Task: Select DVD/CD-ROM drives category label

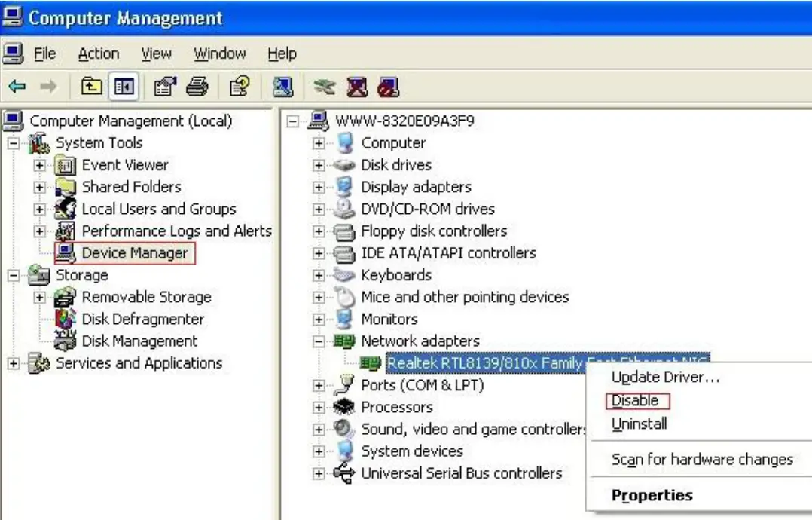Action: tap(428, 210)
